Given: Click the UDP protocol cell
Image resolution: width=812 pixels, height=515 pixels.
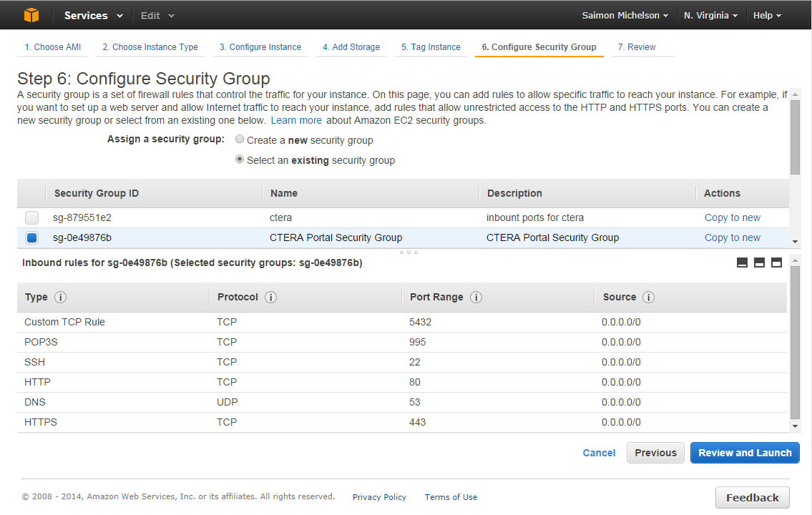Looking at the screenshot, I should [x=228, y=402].
